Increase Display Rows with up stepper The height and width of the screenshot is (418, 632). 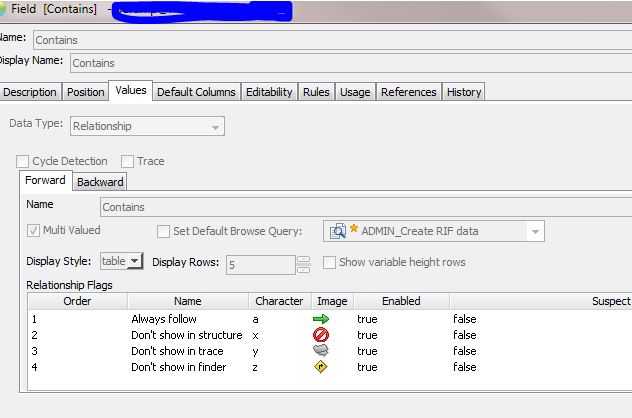304,259
